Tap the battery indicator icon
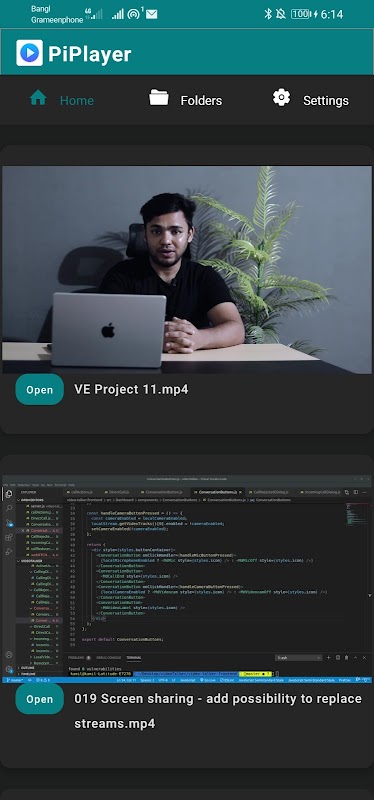Viewport: 374px width, 800px height. coord(301,14)
